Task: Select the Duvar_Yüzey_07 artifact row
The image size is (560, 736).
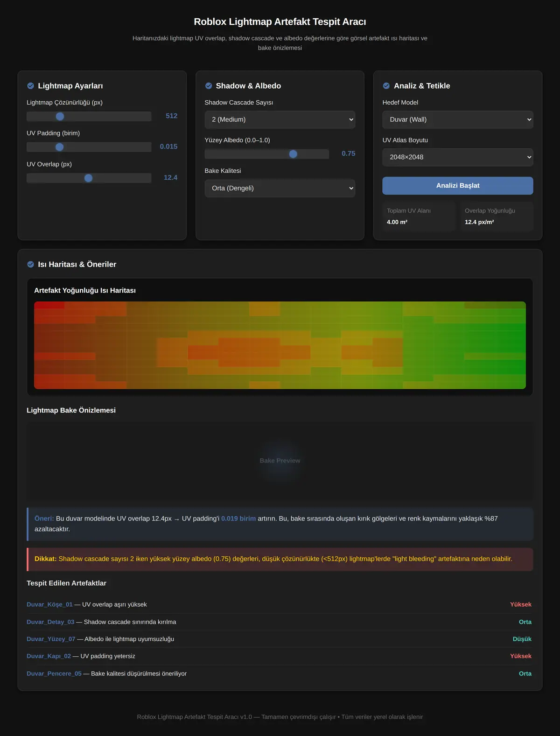Action: pyautogui.click(x=279, y=639)
